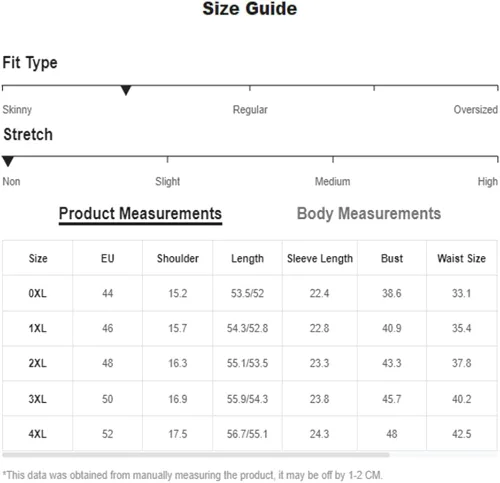The height and width of the screenshot is (483, 500).
Task: Click the Bust column header
Action: click(392, 258)
